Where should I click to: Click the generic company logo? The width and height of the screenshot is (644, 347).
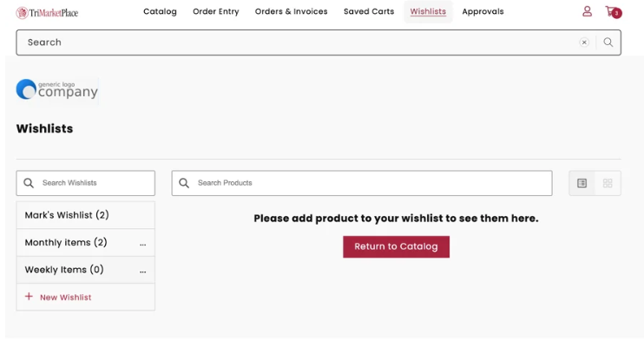point(57,89)
